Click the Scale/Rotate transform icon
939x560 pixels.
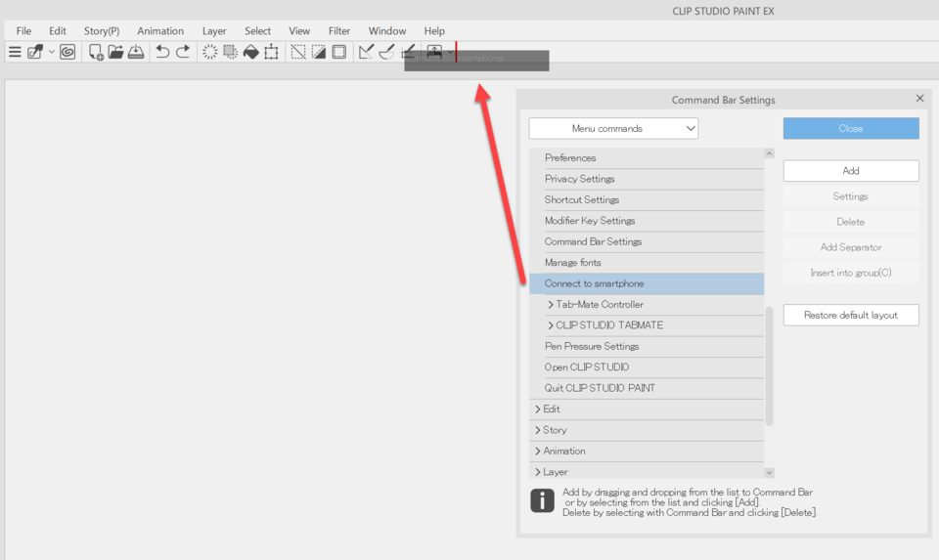tap(271, 52)
